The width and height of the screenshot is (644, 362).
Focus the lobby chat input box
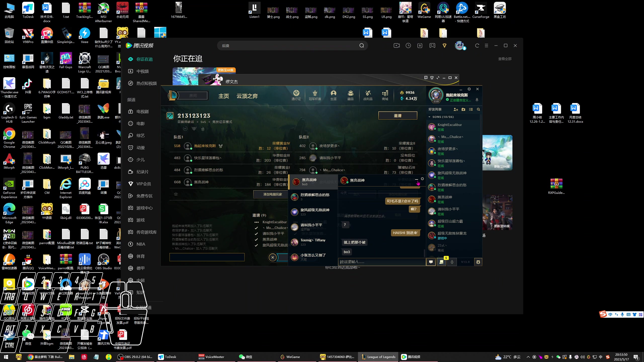tap(207, 257)
